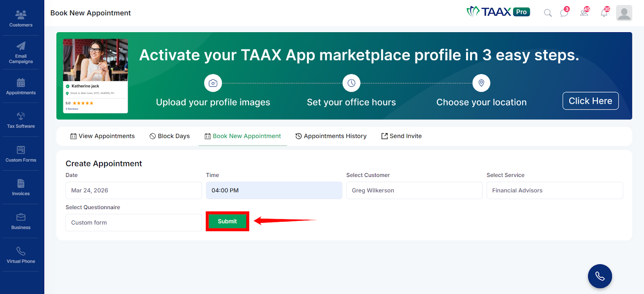The height and width of the screenshot is (294, 644).
Task: Open the Date field showing Mar 24, 2026
Action: (134, 190)
